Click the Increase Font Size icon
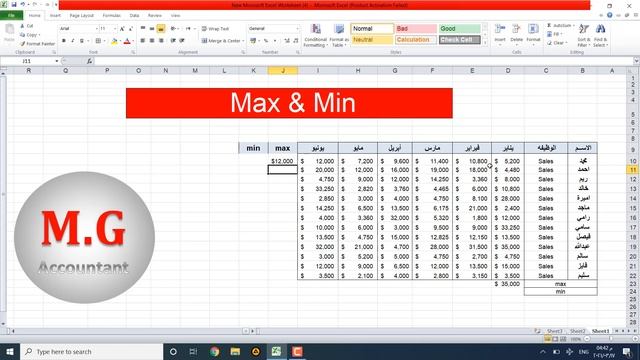 click(x=122, y=29)
